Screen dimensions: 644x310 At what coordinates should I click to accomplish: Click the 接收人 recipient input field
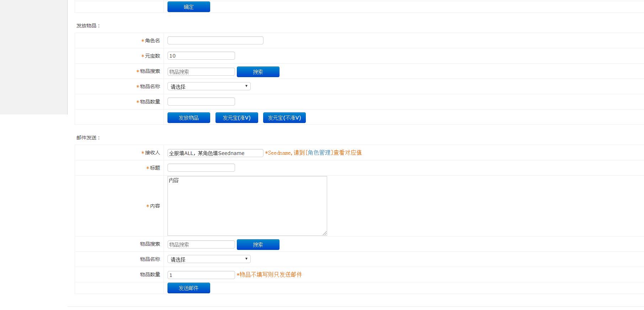coord(215,153)
